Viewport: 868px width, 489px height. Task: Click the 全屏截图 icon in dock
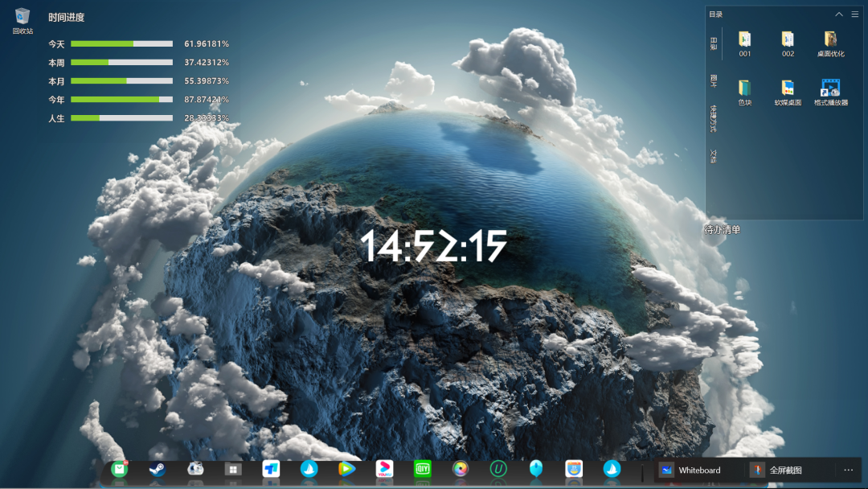pyautogui.click(x=757, y=471)
